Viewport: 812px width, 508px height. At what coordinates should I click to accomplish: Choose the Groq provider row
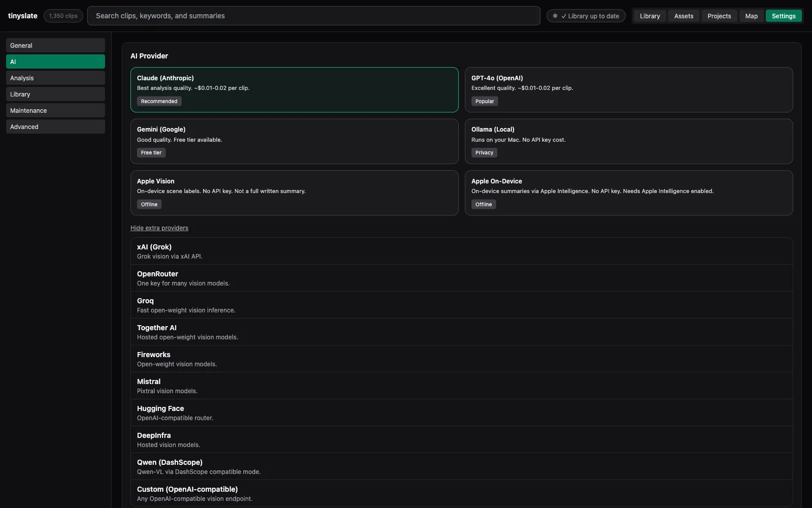click(x=462, y=305)
